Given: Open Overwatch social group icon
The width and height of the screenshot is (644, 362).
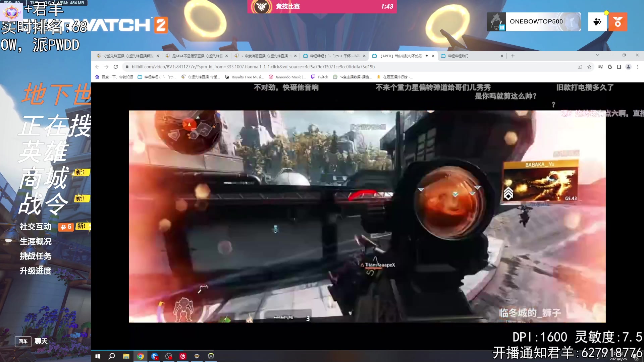Looking at the screenshot, I should click(597, 22).
